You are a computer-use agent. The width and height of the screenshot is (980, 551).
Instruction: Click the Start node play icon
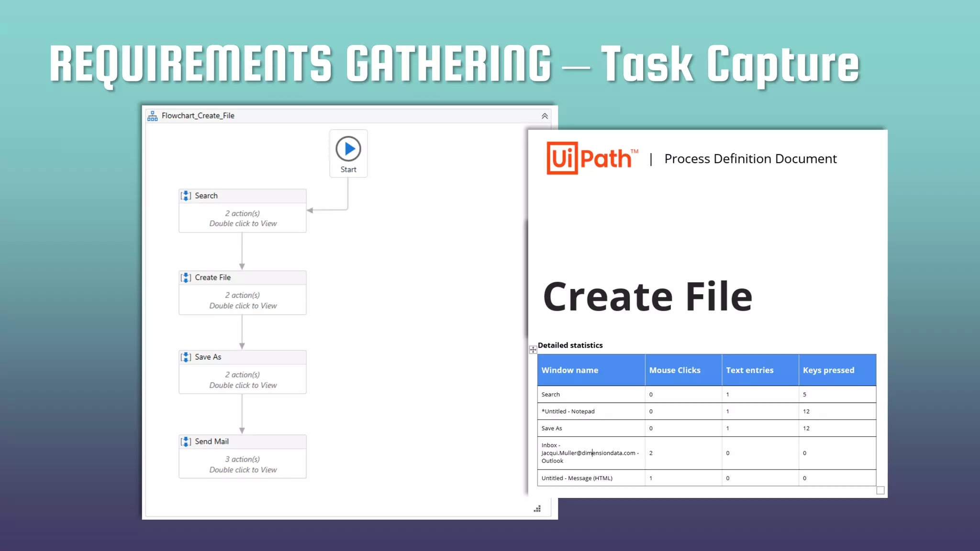(x=348, y=149)
